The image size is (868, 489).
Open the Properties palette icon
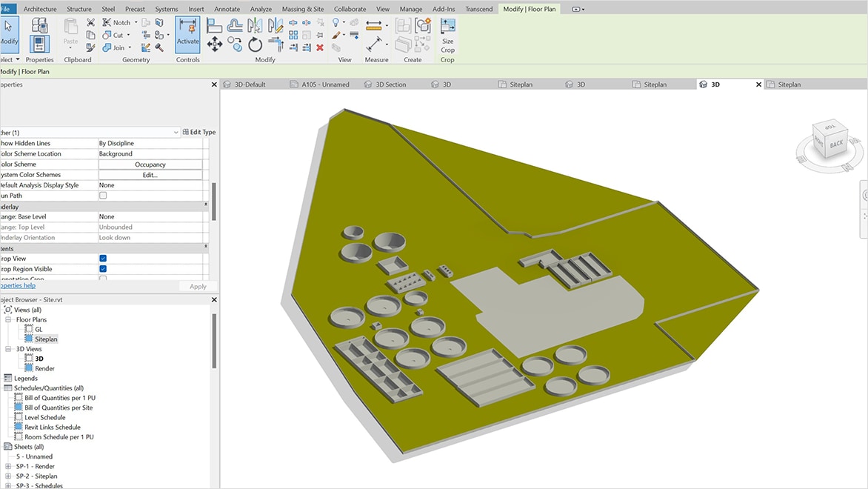39,43
